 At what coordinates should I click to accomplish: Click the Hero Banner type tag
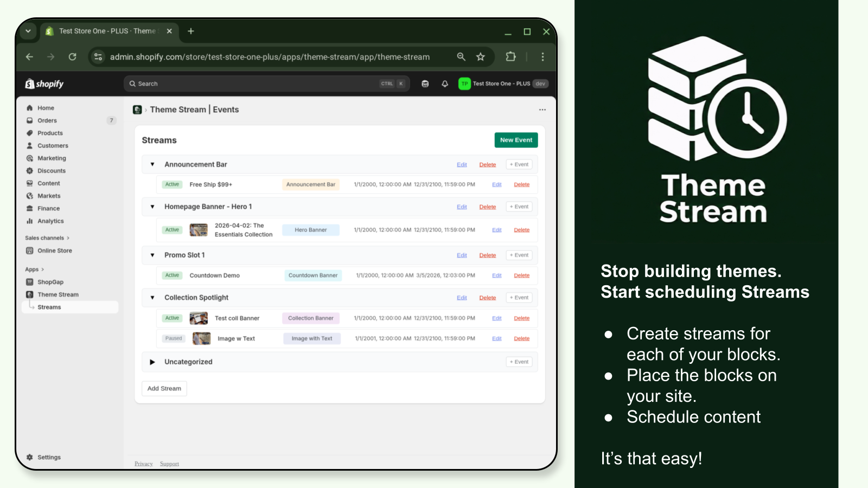(x=311, y=230)
